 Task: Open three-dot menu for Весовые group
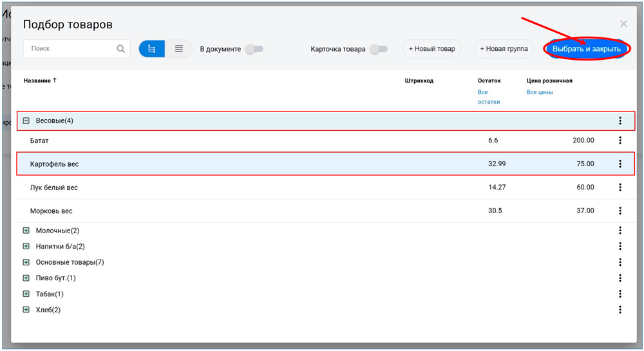[620, 121]
